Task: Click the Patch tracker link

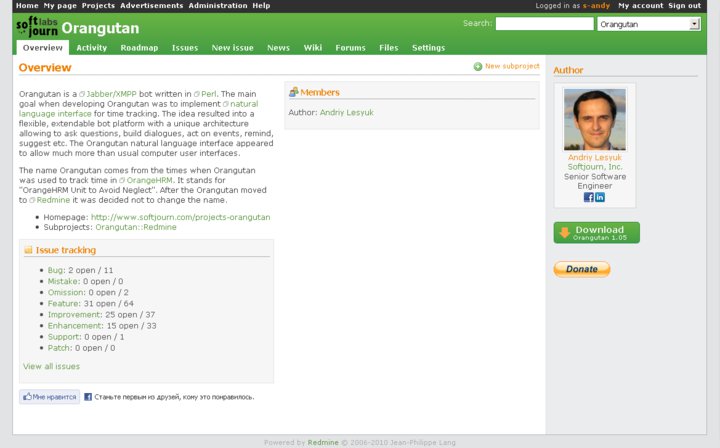Action: click(x=60, y=348)
